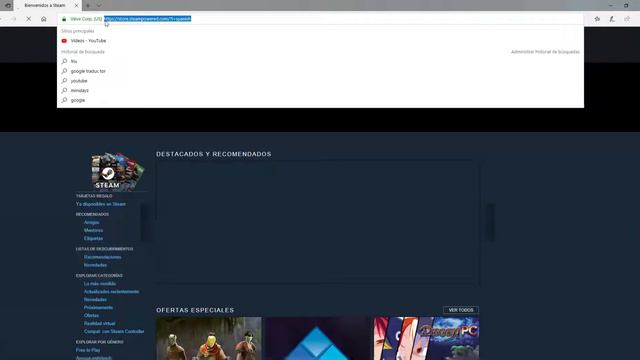Click the forward navigation arrow

click(13, 19)
